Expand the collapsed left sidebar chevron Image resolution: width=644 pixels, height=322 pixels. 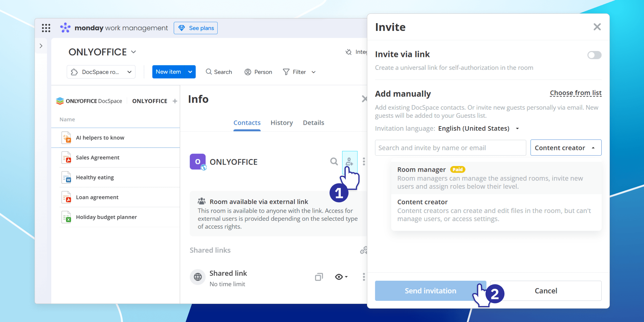coord(41,46)
